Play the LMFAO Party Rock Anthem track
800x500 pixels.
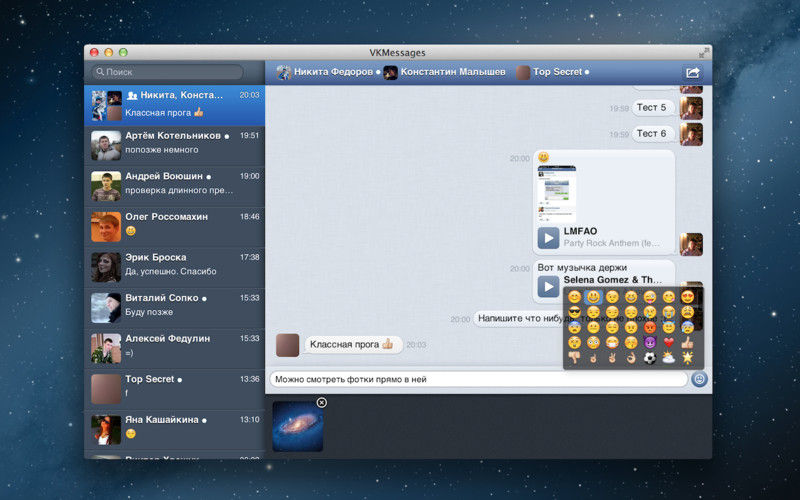pyautogui.click(x=548, y=238)
